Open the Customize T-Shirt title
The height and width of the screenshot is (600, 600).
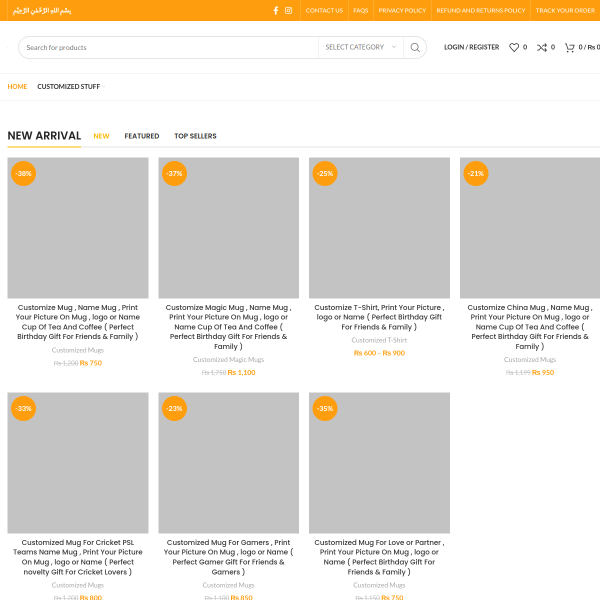[x=379, y=317]
